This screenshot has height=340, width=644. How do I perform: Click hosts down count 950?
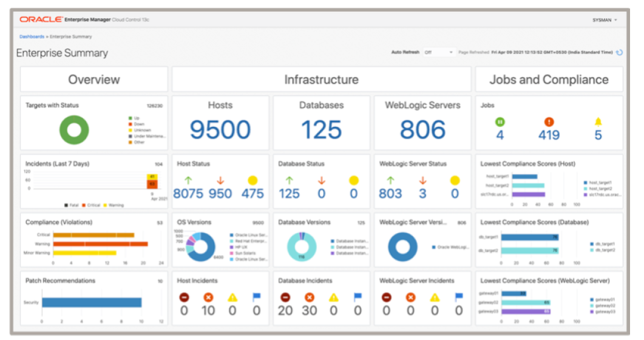pos(220,194)
